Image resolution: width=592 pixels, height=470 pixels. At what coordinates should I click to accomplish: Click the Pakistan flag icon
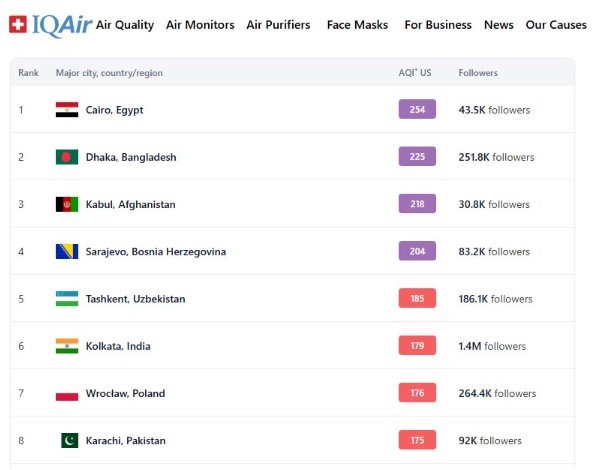coord(69,440)
